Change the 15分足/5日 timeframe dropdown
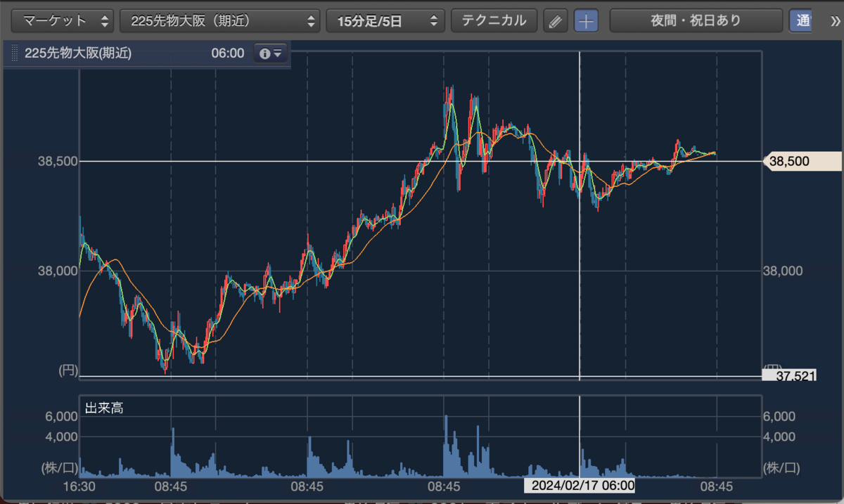Viewport: 844px width, 504px height. click(385, 20)
